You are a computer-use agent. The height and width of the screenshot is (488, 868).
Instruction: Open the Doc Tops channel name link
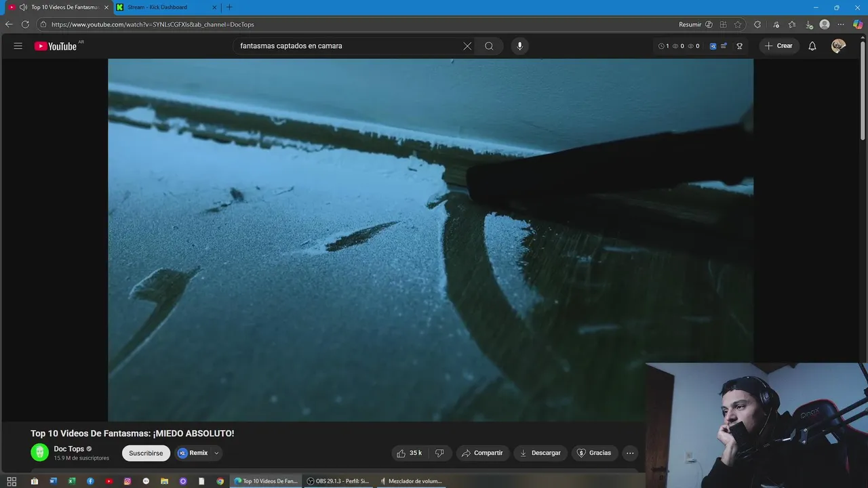69,449
